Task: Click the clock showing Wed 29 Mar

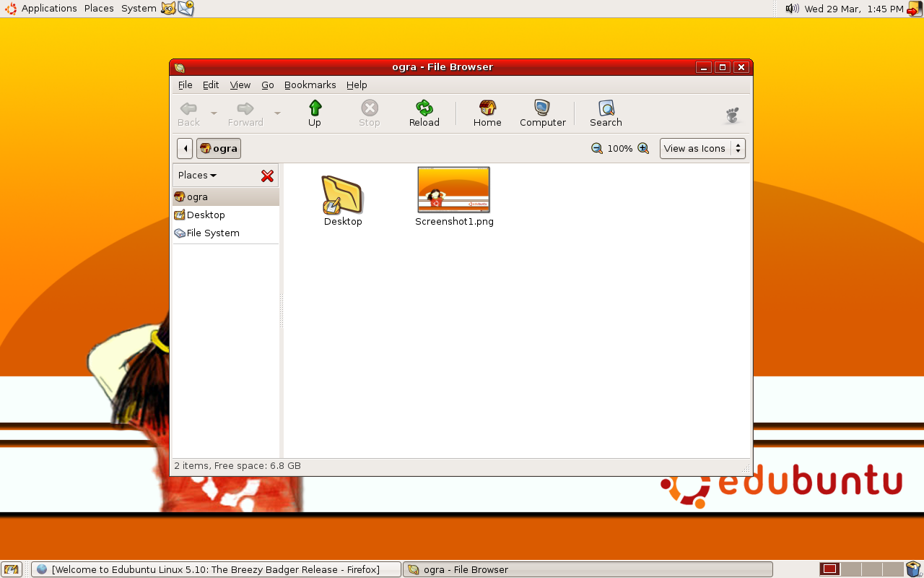Action: (853, 9)
